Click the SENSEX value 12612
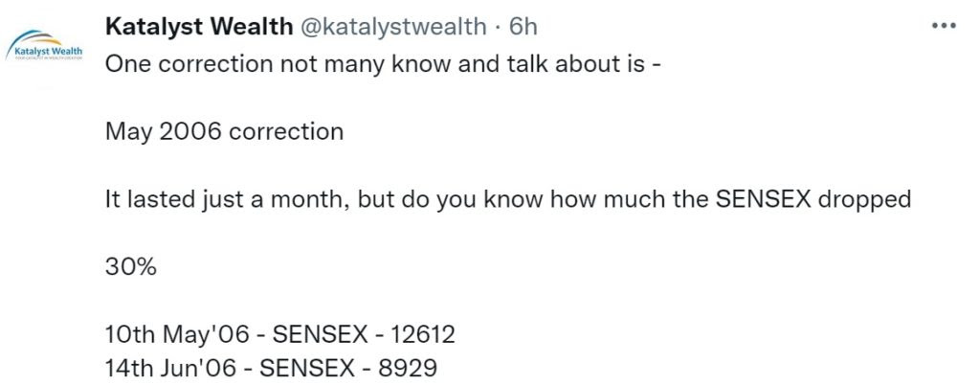The width and height of the screenshot is (980, 385). 422,335
